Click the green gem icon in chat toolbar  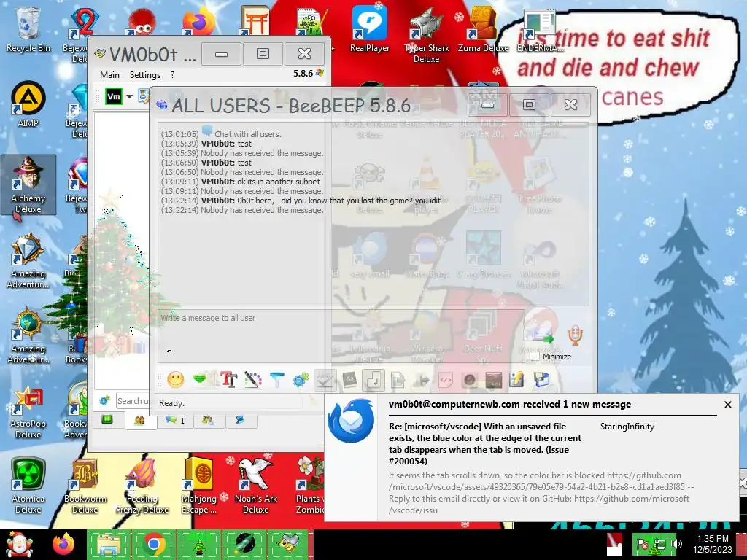point(201,379)
